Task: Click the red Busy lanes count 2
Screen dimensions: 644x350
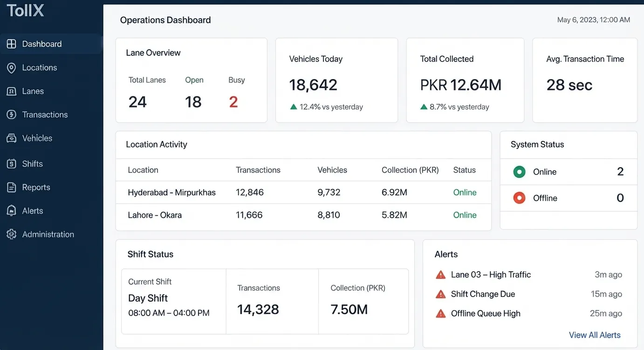Action: pos(233,102)
